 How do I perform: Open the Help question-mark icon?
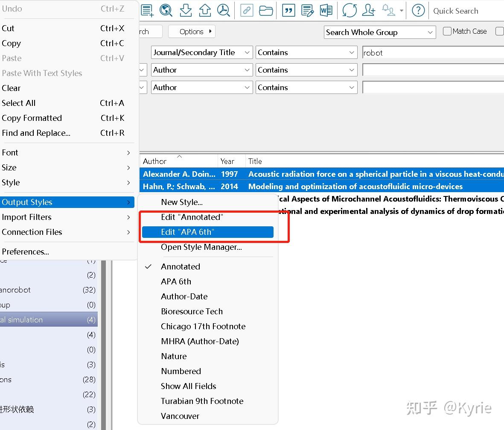pyautogui.click(x=418, y=11)
